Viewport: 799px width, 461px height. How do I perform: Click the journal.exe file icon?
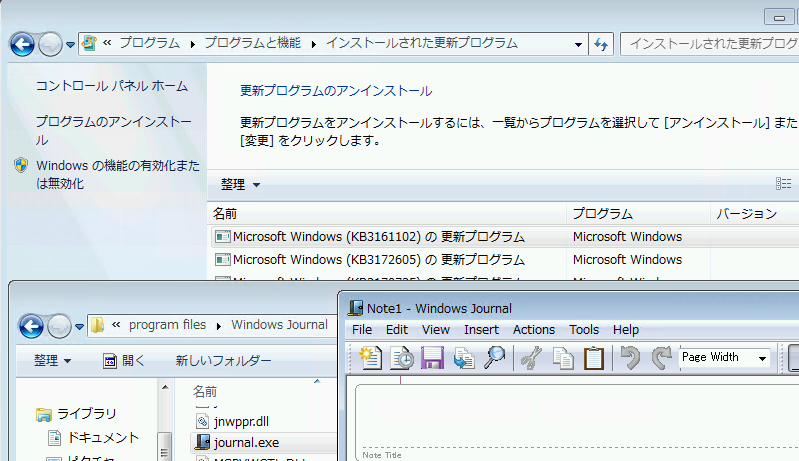(x=203, y=442)
